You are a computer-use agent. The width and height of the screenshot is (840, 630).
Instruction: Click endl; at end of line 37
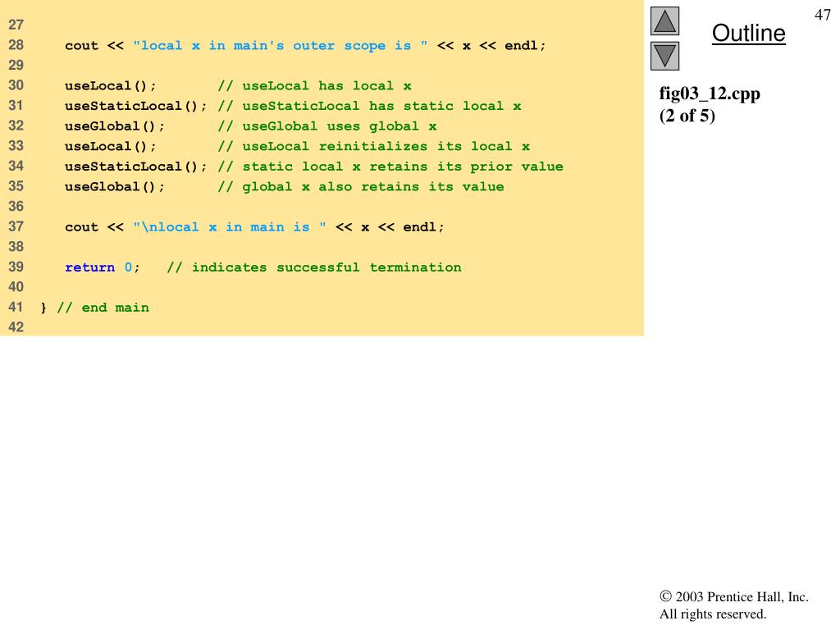423,227
